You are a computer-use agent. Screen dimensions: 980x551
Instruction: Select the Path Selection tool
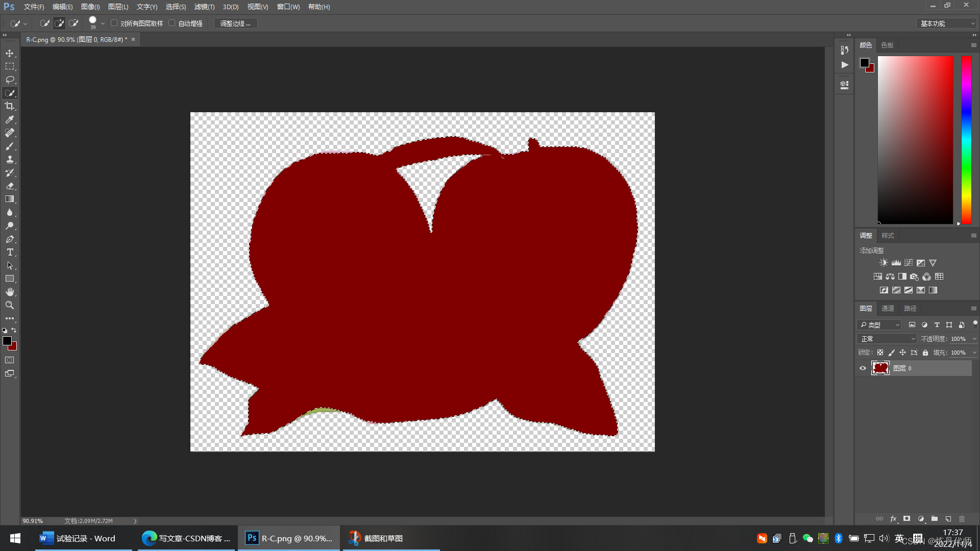[x=10, y=265]
